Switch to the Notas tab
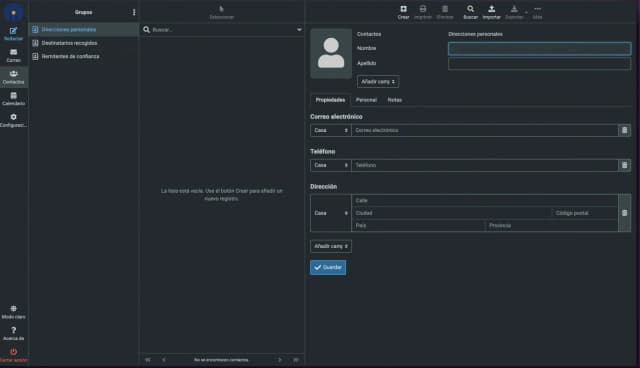Image resolution: width=640 pixels, height=368 pixels. (395, 100)
